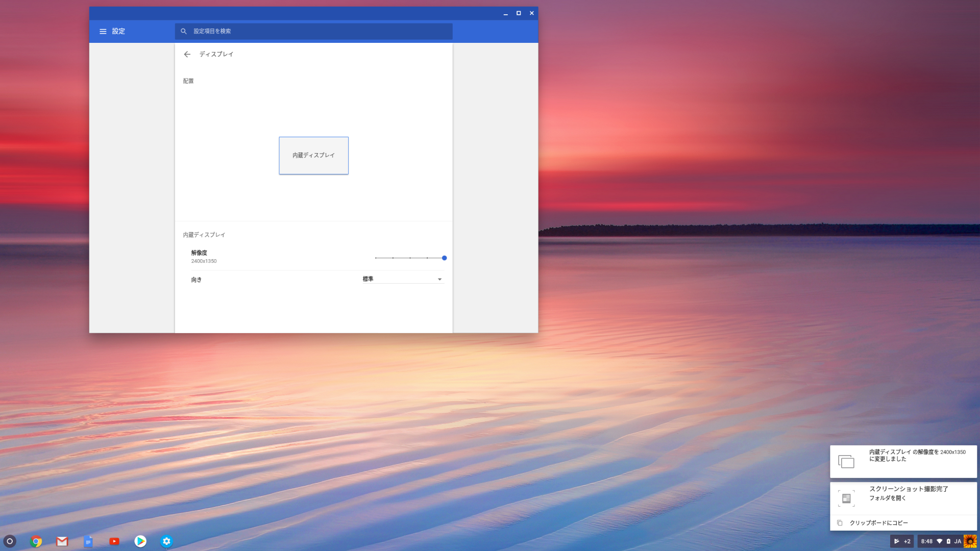The height and width of the screenshot is (551, 980).
Task: Click フォルダを開く in the screenshot notification
Action: [x=887, y=498]
